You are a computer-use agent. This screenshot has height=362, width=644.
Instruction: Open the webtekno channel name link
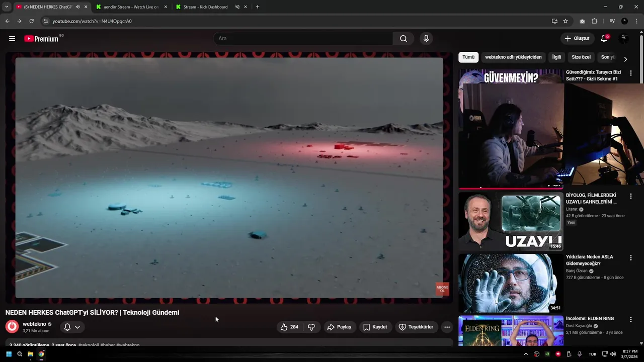34,324
